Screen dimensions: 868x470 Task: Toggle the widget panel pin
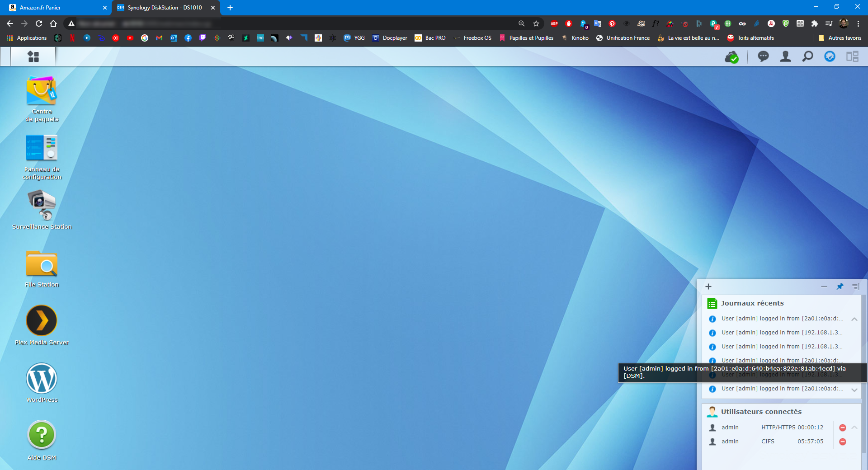pyautogui.click(x=840, y=287)
